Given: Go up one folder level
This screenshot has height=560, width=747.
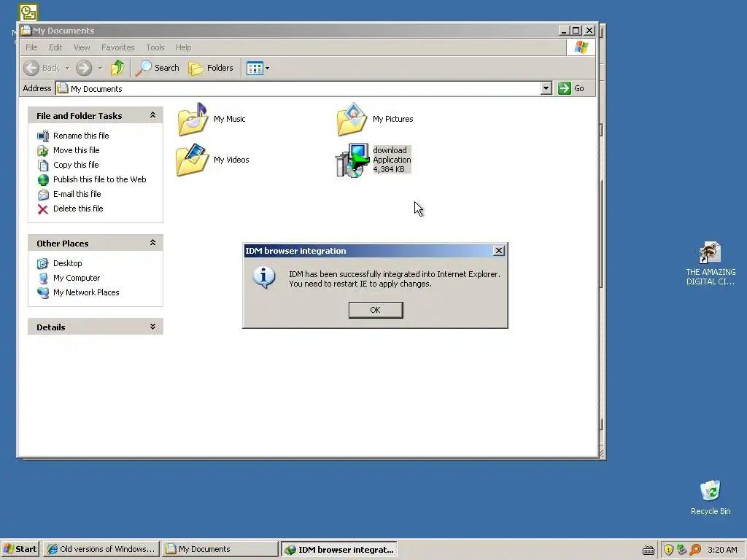Looking at the screenshot, I should point(117,68).
